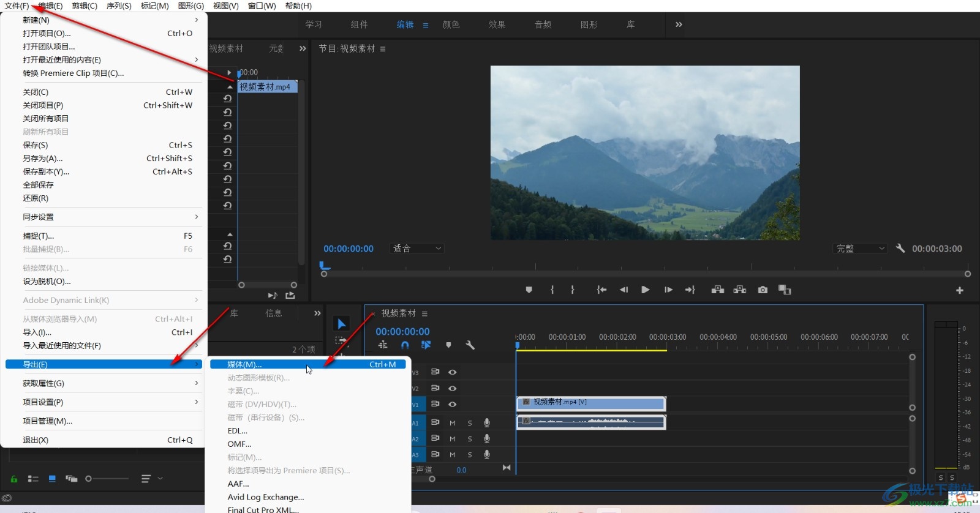Toggle linked selection in timeline
Viewport: 980px width, 513px height.
click(426, 345)
